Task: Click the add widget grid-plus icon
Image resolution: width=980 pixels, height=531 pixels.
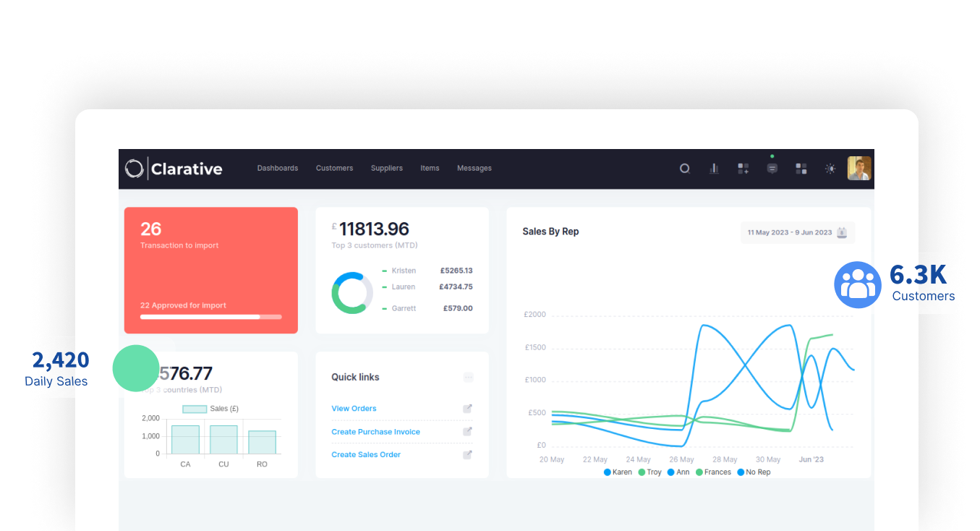Action: coord(743,169)
